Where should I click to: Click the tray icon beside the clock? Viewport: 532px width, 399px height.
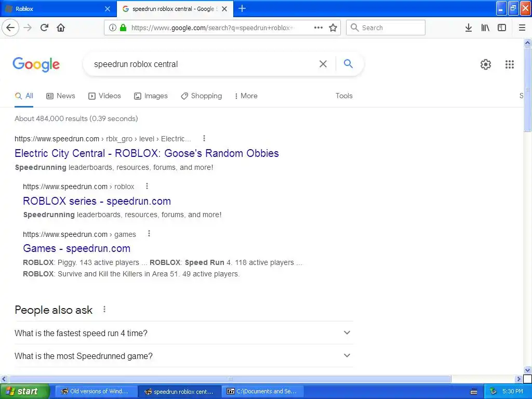(x=494, y=392)
